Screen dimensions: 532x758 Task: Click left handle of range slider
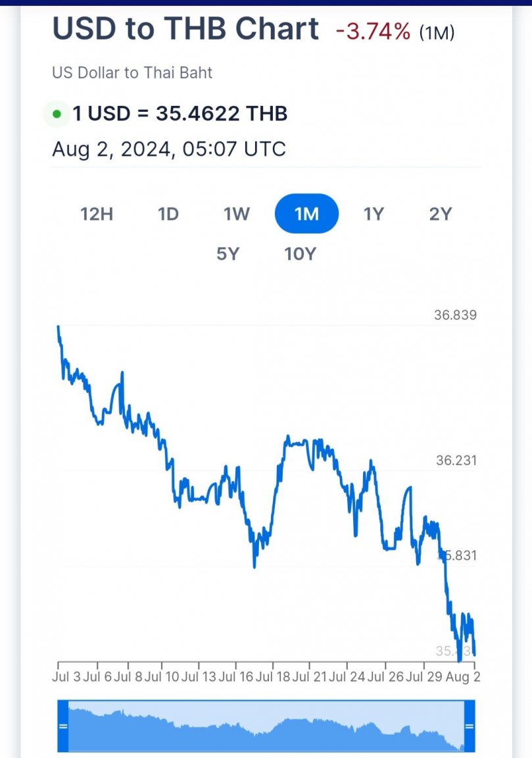(x=63, y=726)
